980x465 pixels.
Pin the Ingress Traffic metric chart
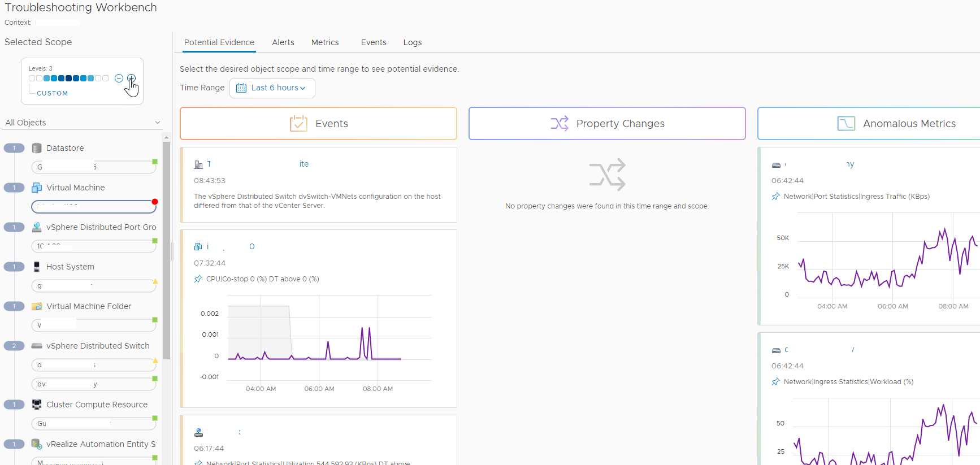click(775, 197)
